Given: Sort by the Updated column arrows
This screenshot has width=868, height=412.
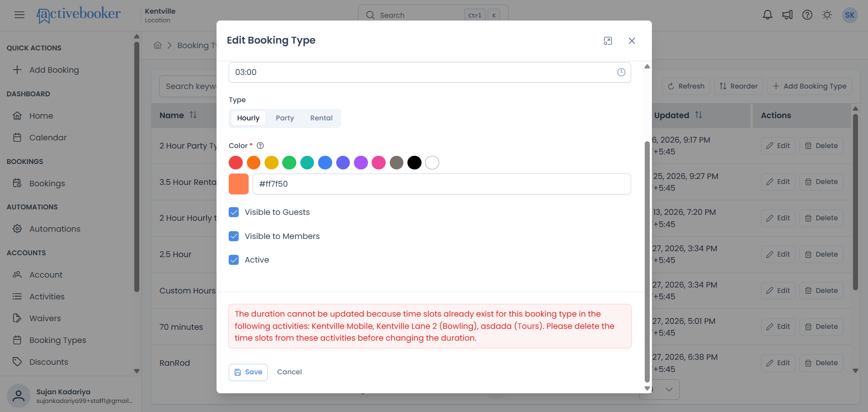Looking at the screenshot, I should point(699,115).
